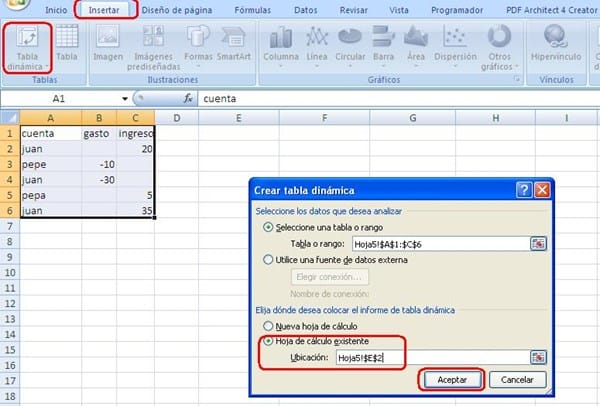Click range selector for Ubicación field

[538, 357]
